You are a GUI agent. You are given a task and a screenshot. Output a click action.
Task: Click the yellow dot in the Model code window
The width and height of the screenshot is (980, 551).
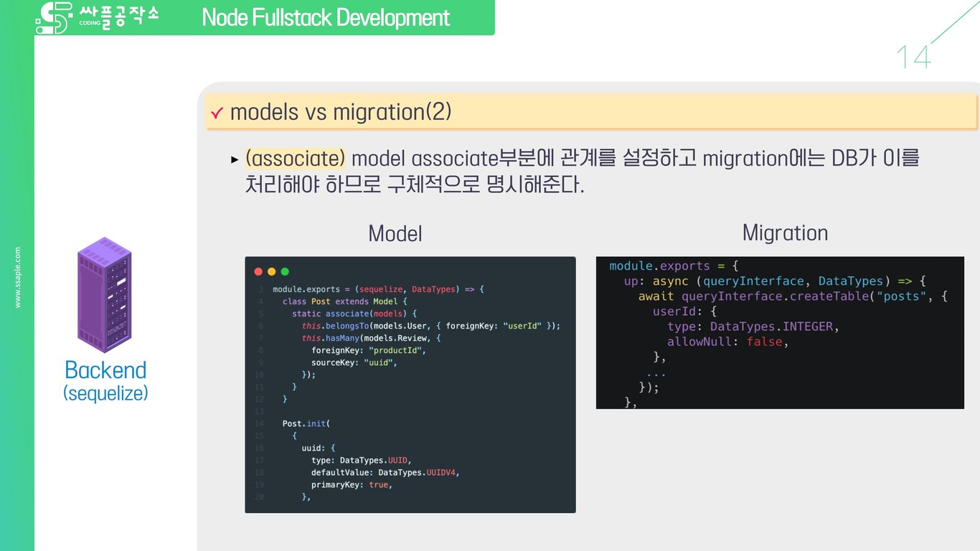[x=271, y=272]
